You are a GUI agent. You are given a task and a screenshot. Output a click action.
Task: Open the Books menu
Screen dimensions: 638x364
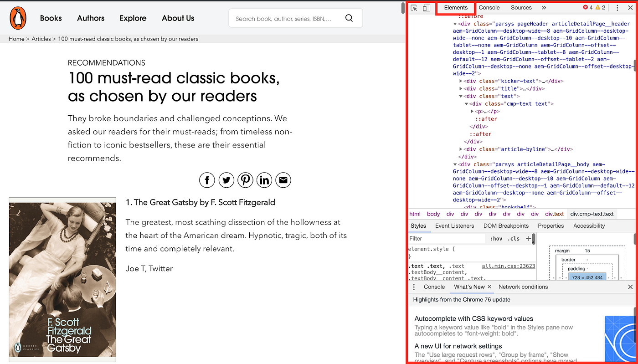51,18
